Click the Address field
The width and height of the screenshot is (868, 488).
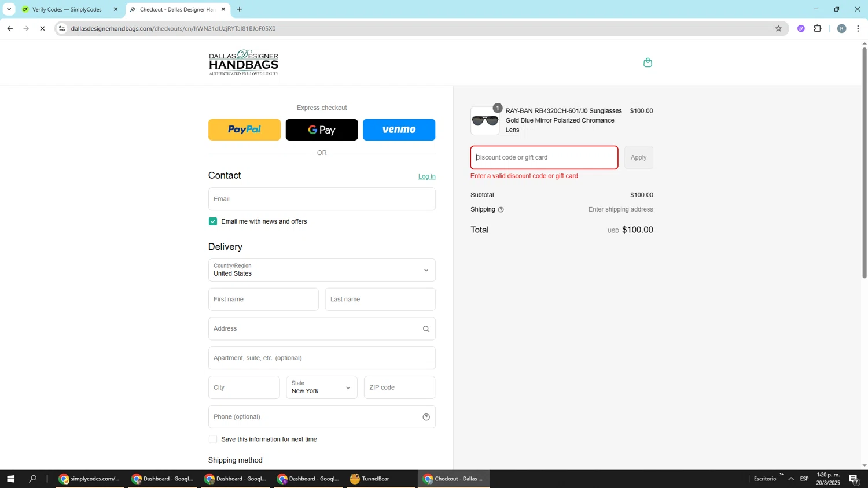click(x=322, y=329)
